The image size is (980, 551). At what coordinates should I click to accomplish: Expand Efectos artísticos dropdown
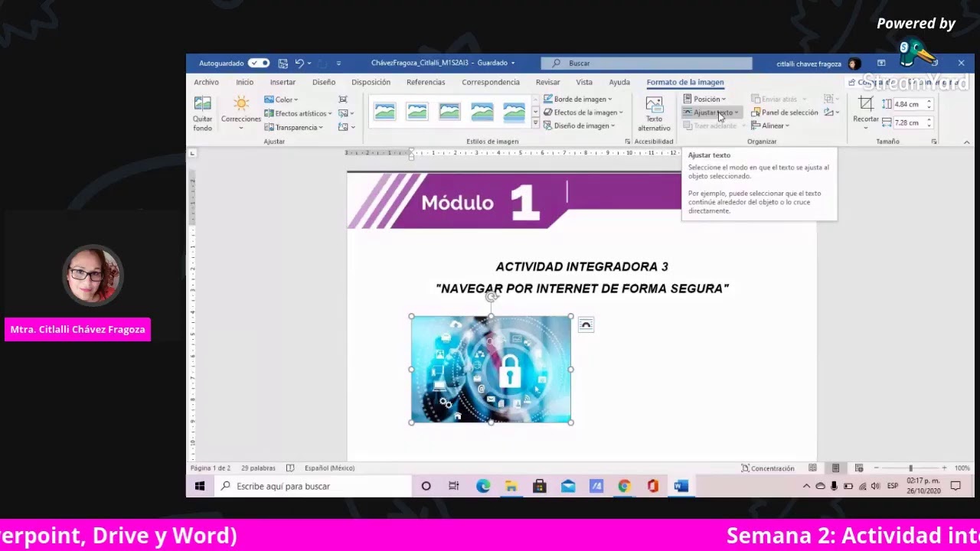coord(298,113)
